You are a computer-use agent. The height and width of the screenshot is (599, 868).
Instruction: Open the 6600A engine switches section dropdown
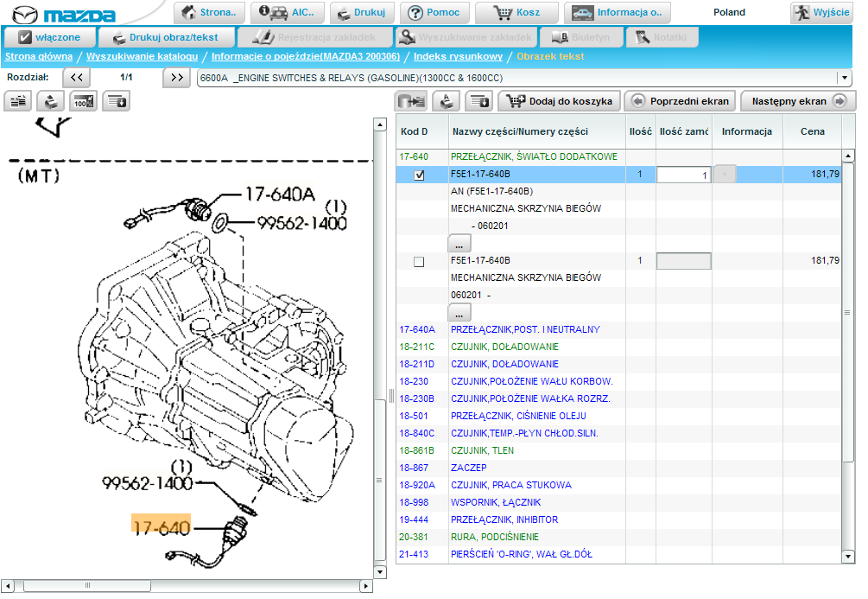pos(843,78)
